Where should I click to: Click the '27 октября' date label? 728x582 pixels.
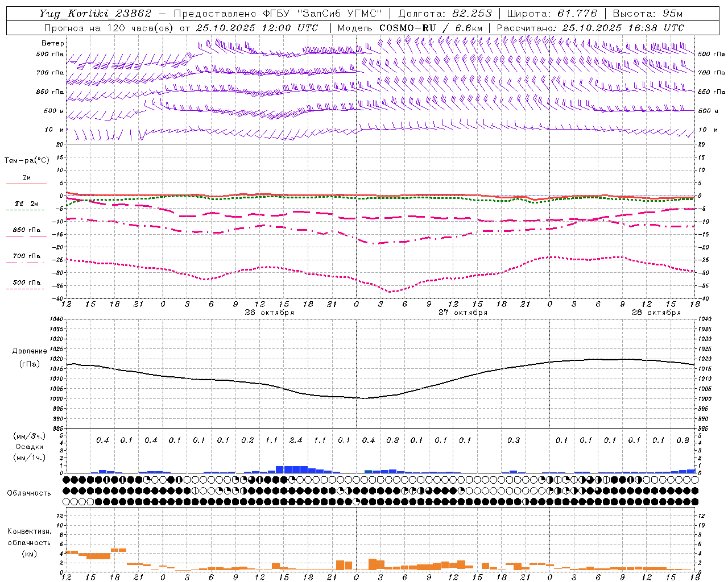pos(463,313)
